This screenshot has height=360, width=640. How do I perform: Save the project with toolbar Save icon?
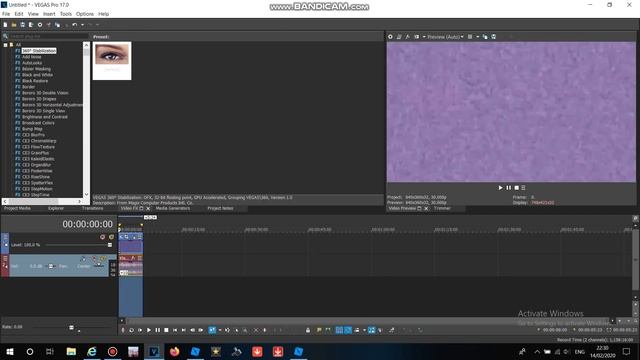(22, 25)
